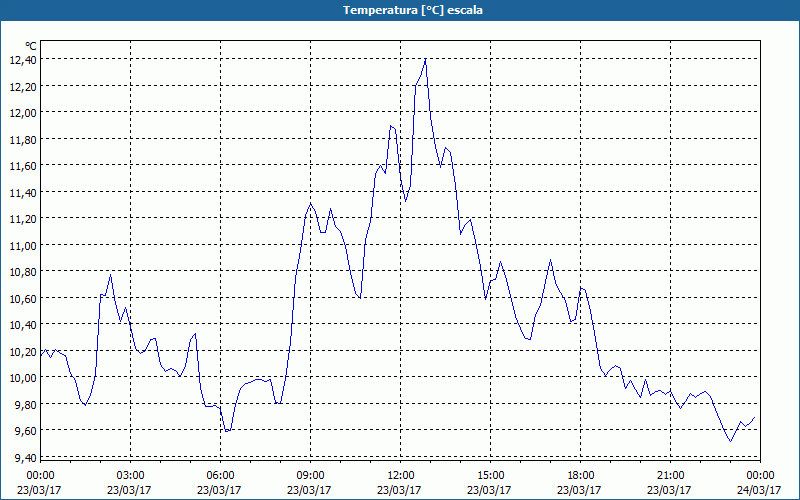Click the 12,40 temperature peak on curve

426,59
